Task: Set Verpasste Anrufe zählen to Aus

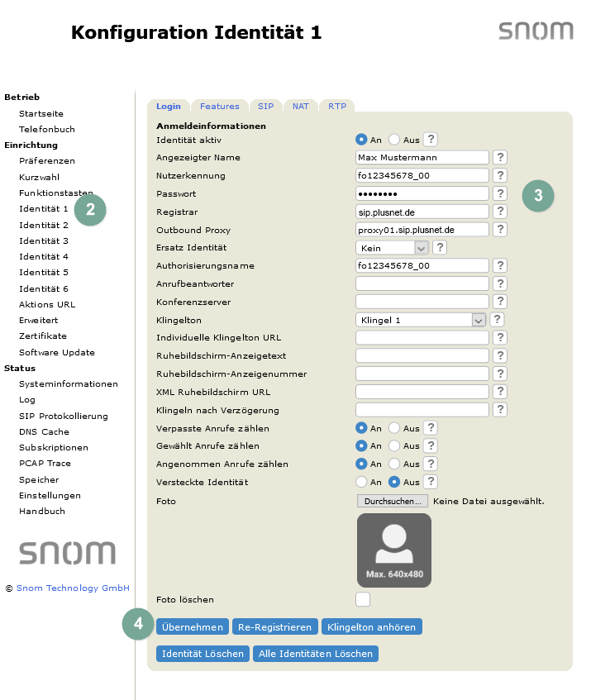Action: pyautogui.click(x=394, y=428)
